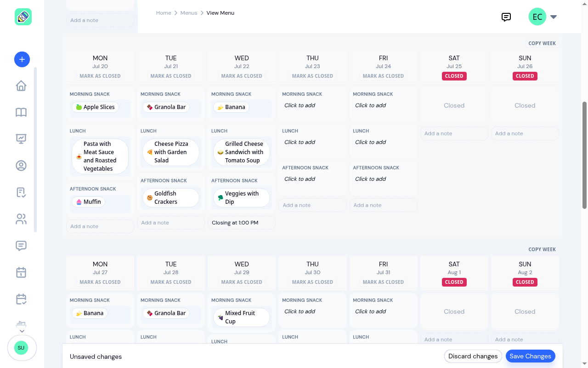Open the people group sidebar icon
The height and width of the screenshot is (368, 588).
(21, 219)
